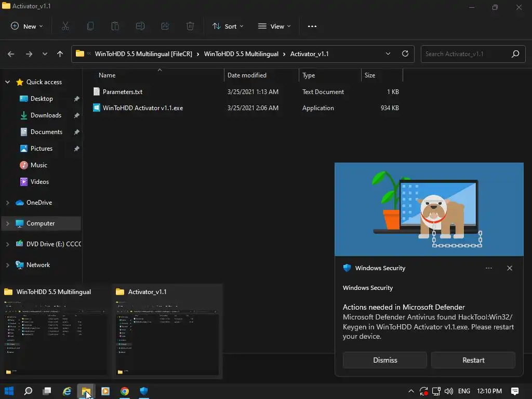This screenshot has width=532, height=399.
Task: Click the network tray icon
Action: coord(436,391)
